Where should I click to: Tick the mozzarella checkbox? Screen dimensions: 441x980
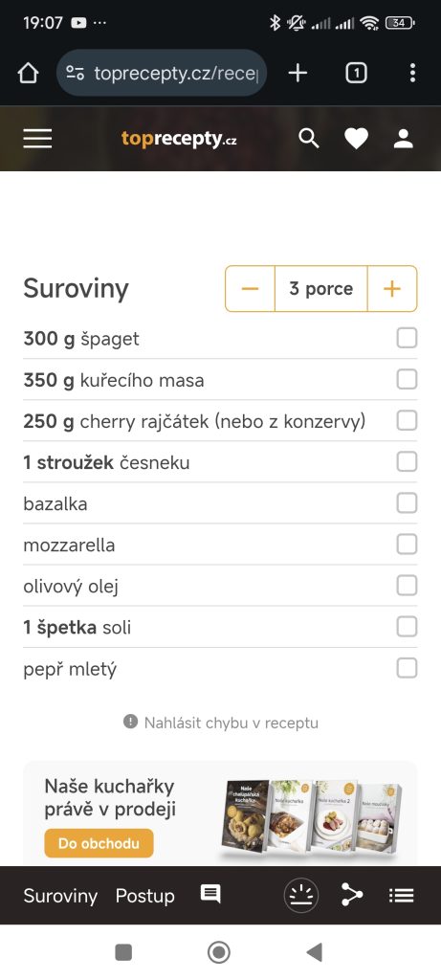click(x=407, y=545)
